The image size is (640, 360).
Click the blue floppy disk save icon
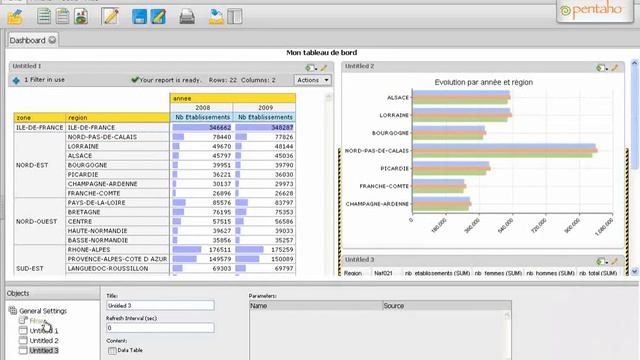(x=139, y=17)
